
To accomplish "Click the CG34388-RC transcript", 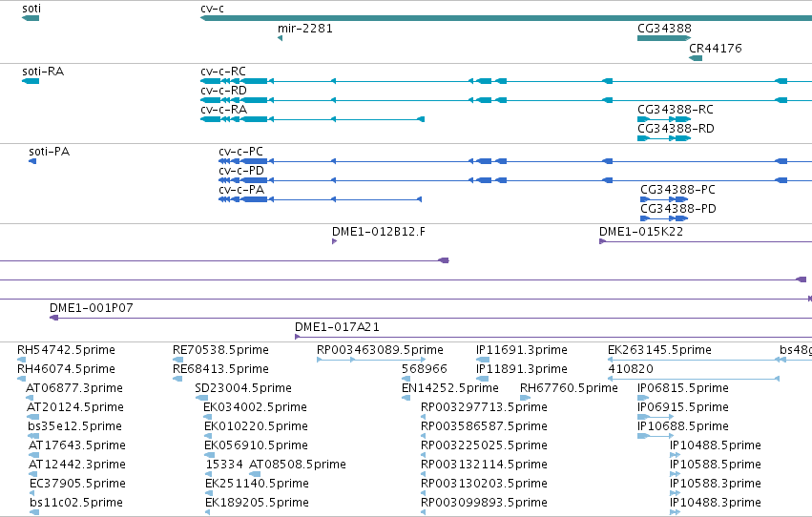I will pyautogui.click(x=664, y=119).
